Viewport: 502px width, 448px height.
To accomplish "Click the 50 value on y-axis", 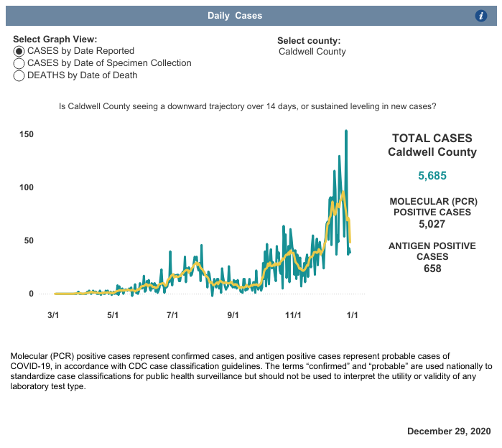I will (x=29, y=241).
